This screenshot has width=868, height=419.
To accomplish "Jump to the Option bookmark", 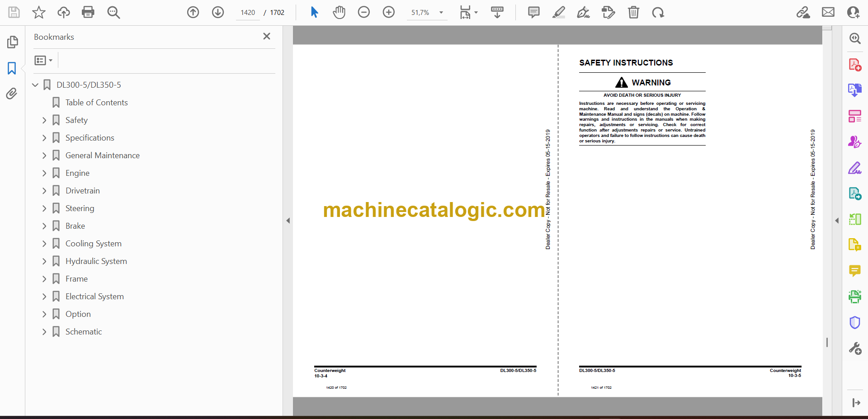I will click(78, 314).
